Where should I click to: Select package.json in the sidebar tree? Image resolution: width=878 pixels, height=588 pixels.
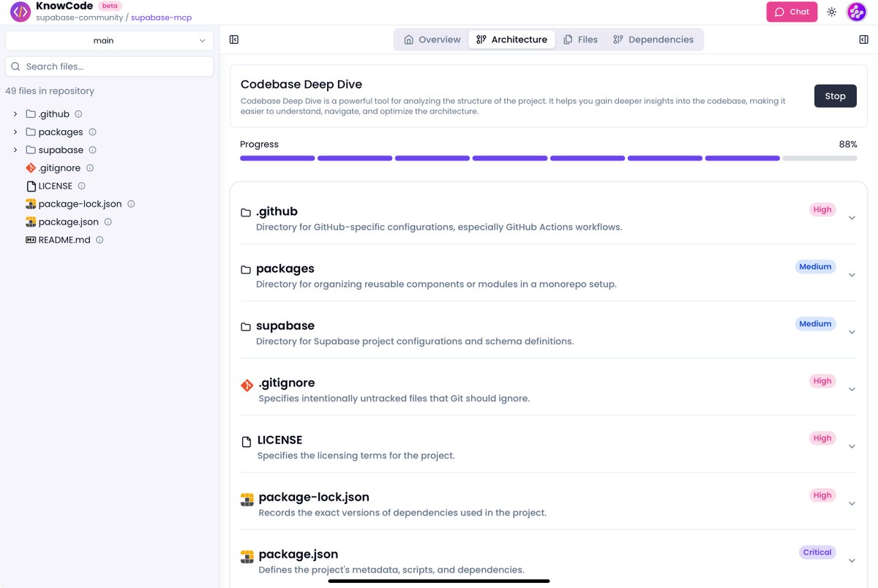click(68, 222)
